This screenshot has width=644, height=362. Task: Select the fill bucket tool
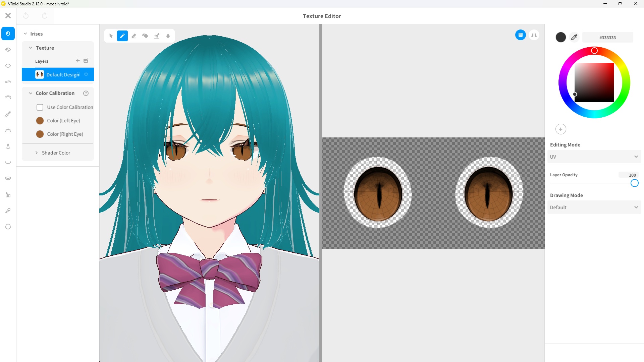pos(145,36)
